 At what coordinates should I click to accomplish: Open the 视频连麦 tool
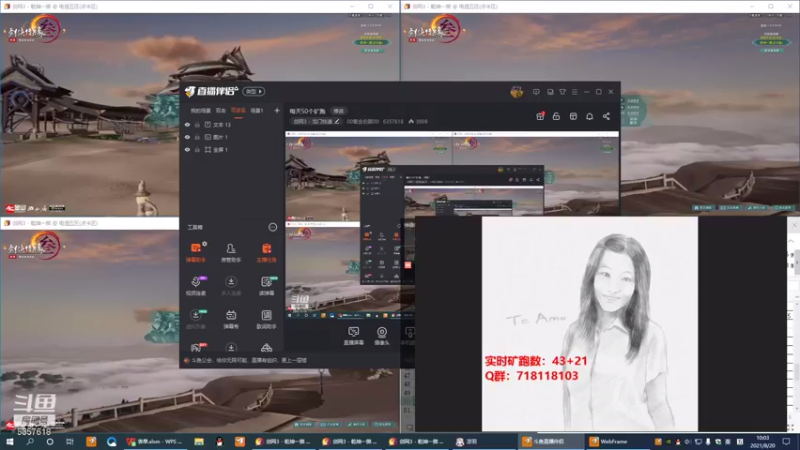tap(196, 286)
